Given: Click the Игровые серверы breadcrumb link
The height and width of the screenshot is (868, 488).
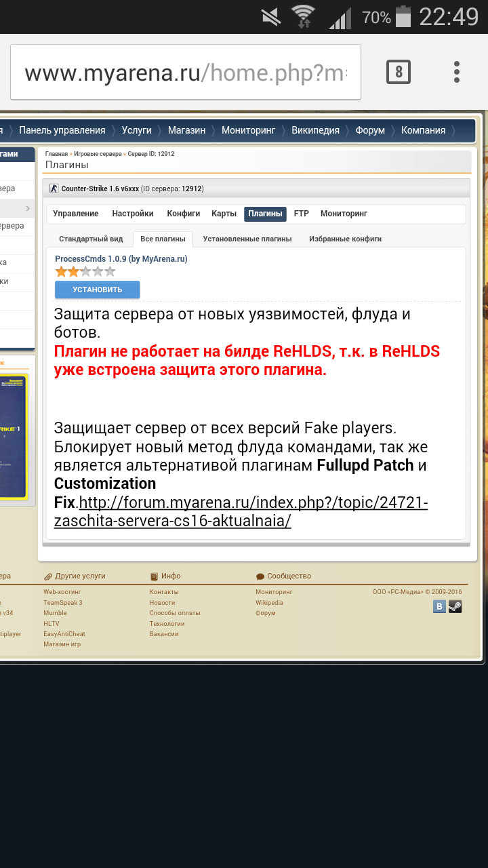Looking at the screenshot, I should [98, 154].
